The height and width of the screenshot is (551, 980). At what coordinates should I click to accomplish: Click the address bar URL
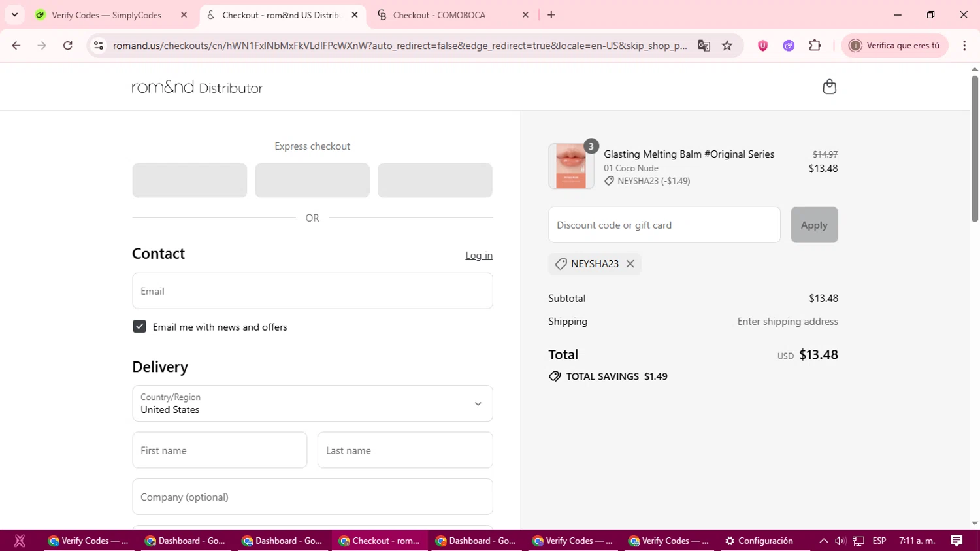pyautogui.click(x=400, y=46)
